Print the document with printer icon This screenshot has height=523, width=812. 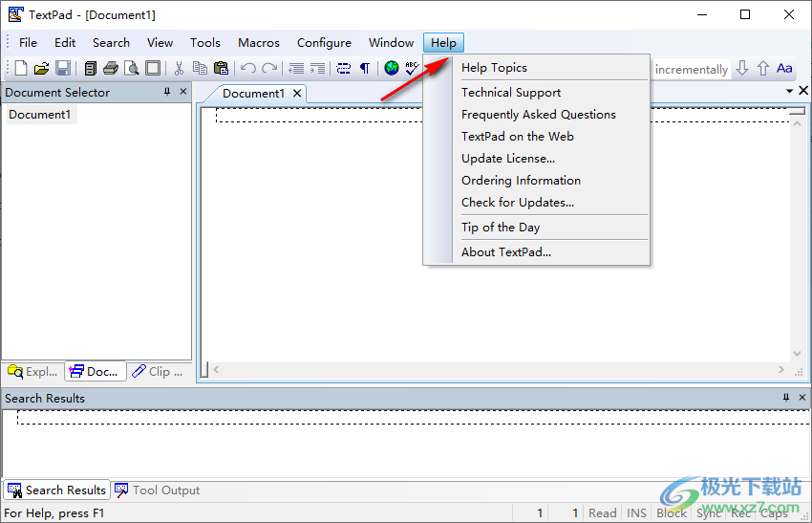click(x=110, y=68)
